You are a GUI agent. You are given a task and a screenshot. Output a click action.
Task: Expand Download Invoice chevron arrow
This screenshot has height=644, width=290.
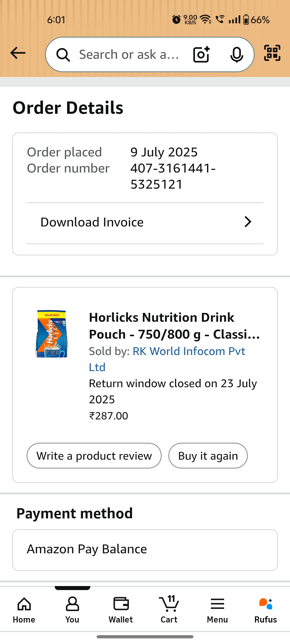248,222
